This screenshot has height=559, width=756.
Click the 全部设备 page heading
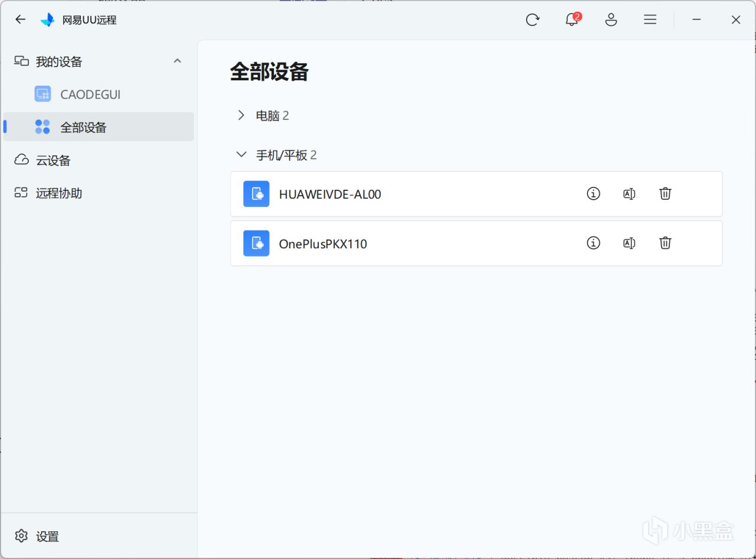tap(269, 72)
